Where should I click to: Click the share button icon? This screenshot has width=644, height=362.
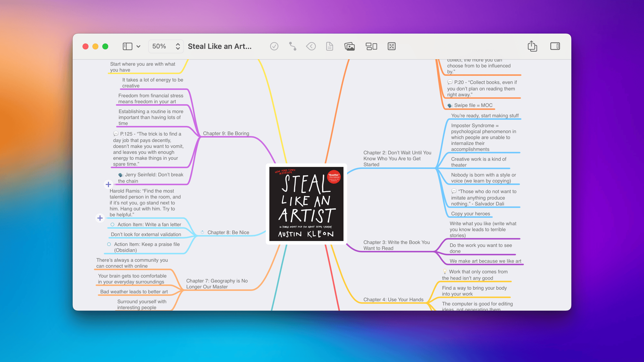coord(532,46)
